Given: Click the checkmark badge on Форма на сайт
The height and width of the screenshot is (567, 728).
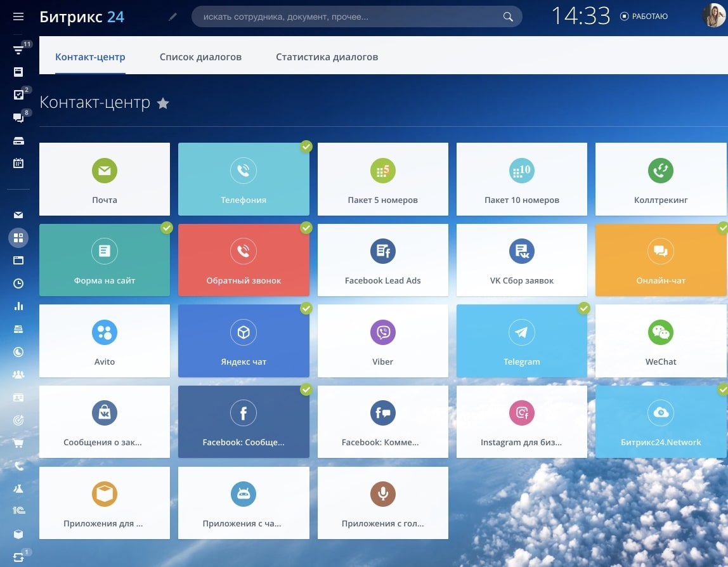Looking at the screenshot, I should coord(167,228).
